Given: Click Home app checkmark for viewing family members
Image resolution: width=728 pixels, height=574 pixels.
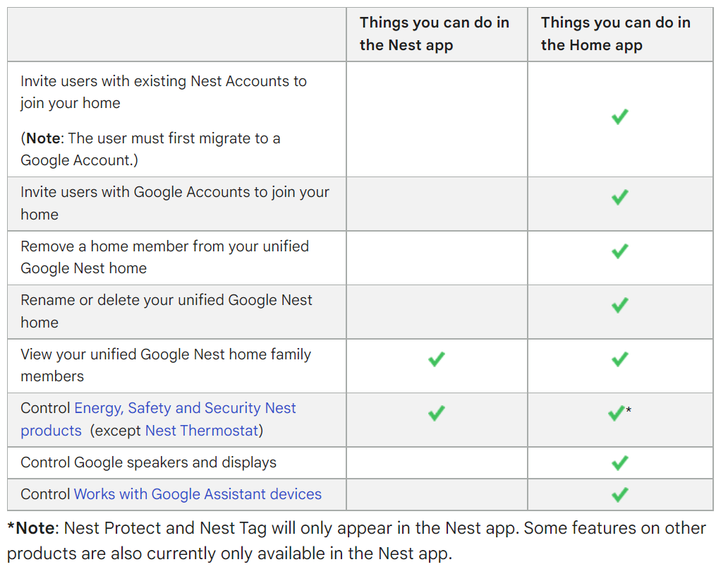Looking at the screenshot, I should (619, 359).
